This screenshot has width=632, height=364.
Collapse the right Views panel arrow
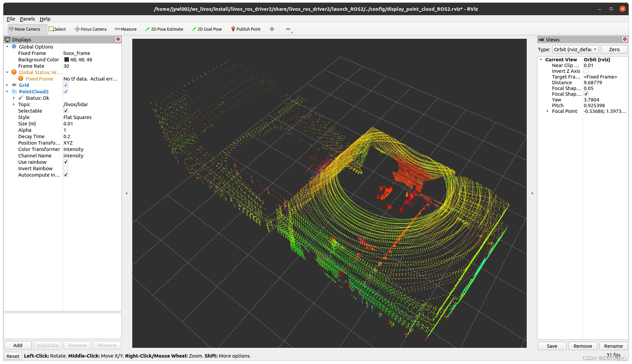[532, 193]
